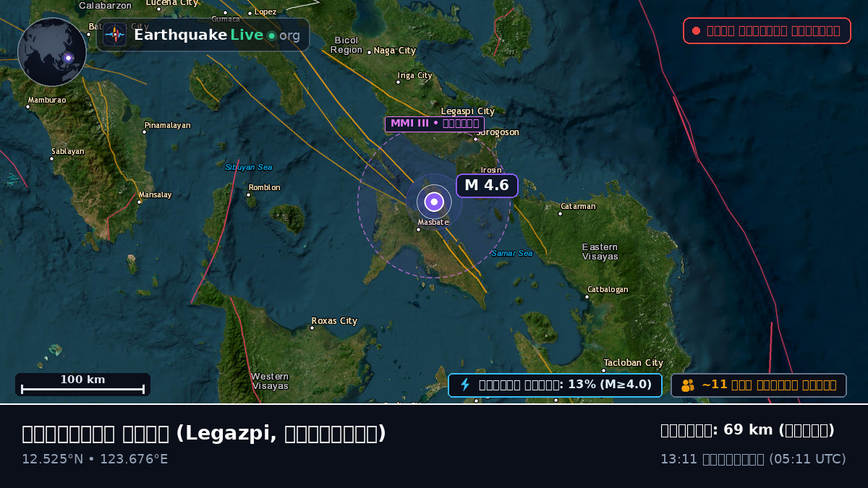Open the EarthquakeLive.org site name
The image size is (868, 488).
217,35
